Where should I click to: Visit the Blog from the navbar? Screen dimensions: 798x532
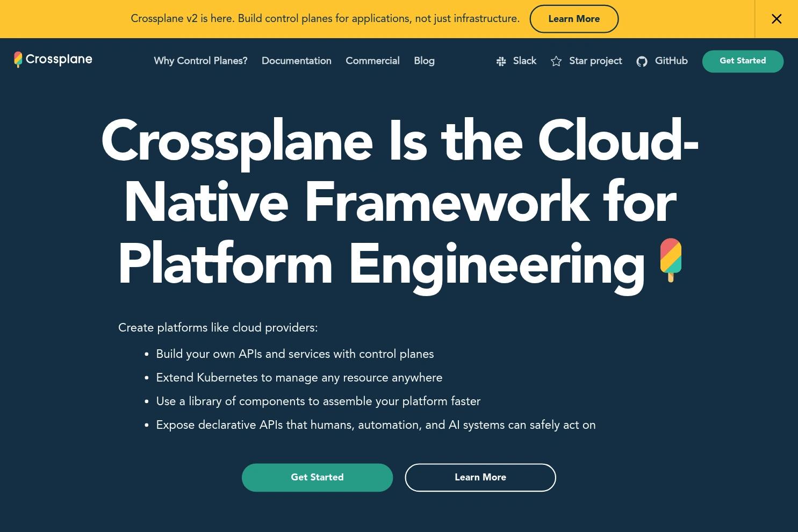tap(424, 61)
